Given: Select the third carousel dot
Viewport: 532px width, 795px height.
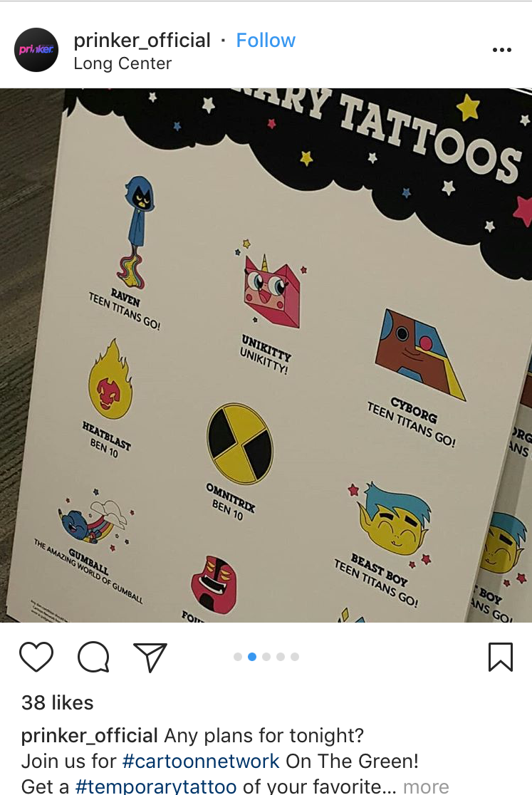Looking at the screenshot, I should point(266,657).
